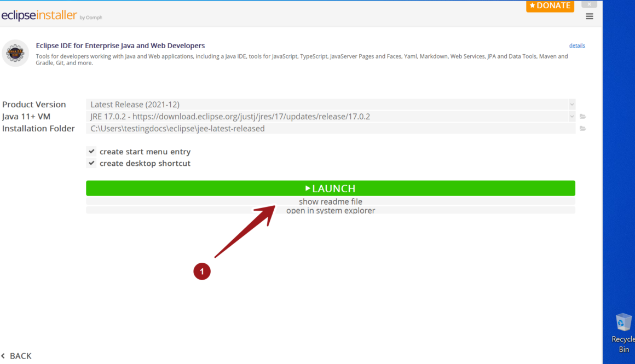Browse for Java VM using folder icon
Viewport: 635px width, 364px height.
(583, 117)
